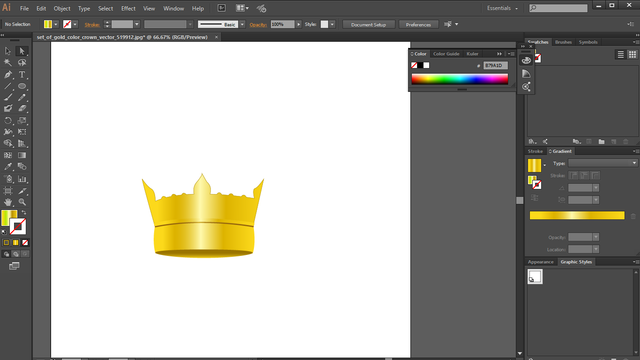Image resolution: width=640 pixels, height=360 pixels.
Task: Select the Perspective Grid tool
Action: [22, 143]
